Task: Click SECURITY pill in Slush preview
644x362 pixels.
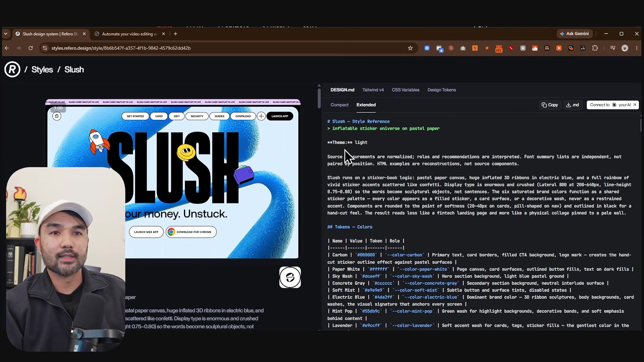Action: 197,116
